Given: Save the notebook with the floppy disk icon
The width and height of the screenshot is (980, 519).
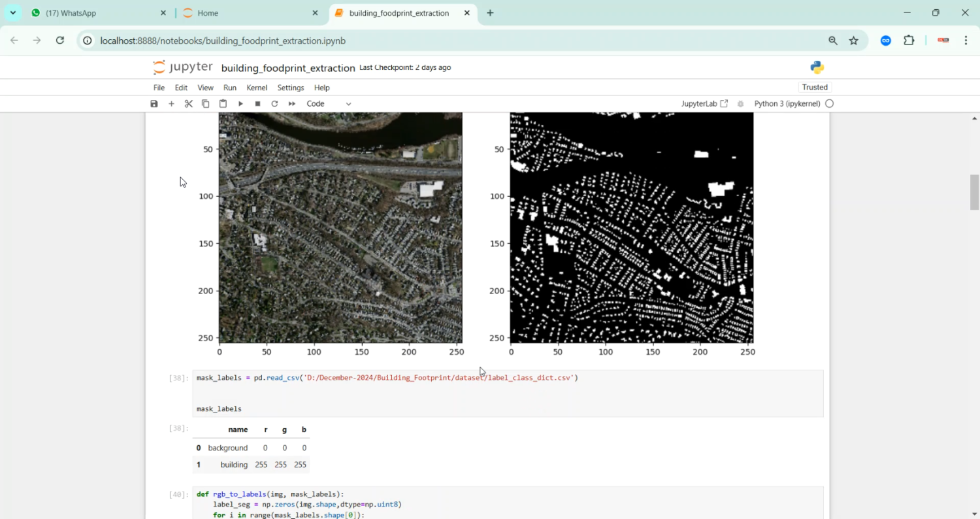Looking at the screenshot, I should pos(154,104).
